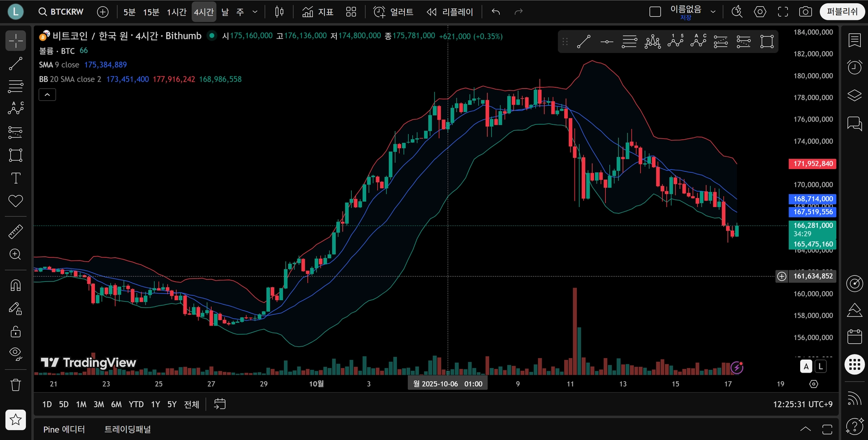Open the 지표 indicators dialog
The image size is (868, 440).
tap(317, 12)
